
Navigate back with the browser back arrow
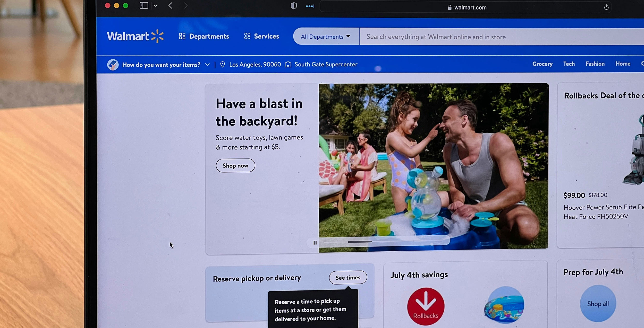pyautogui.click(x=170, y=5)
